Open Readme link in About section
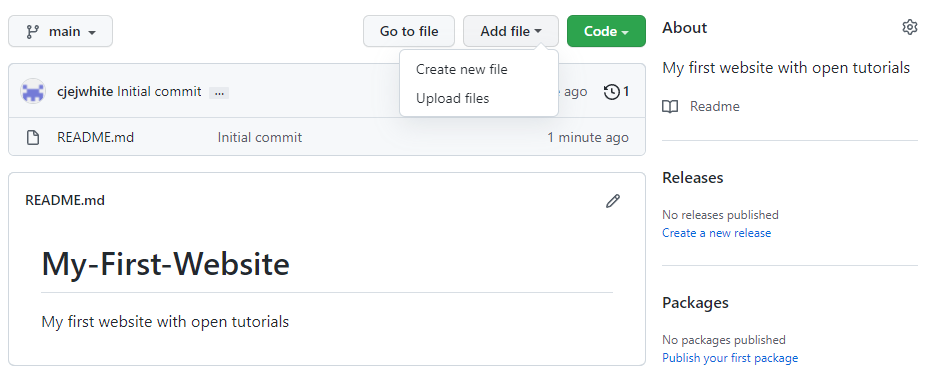The width and height of the screenshot is (931, 381). pyautogui.click(x=715, y=107)
